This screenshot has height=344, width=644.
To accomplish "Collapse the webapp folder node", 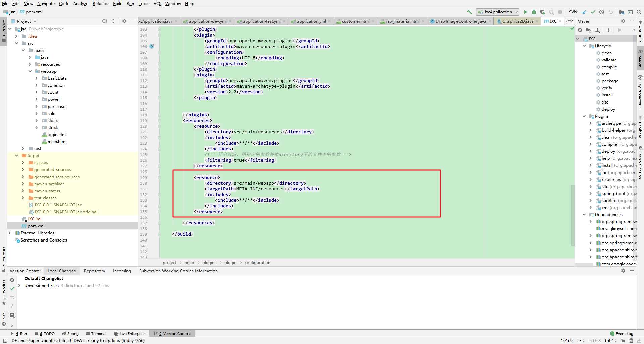I will 30,71.
